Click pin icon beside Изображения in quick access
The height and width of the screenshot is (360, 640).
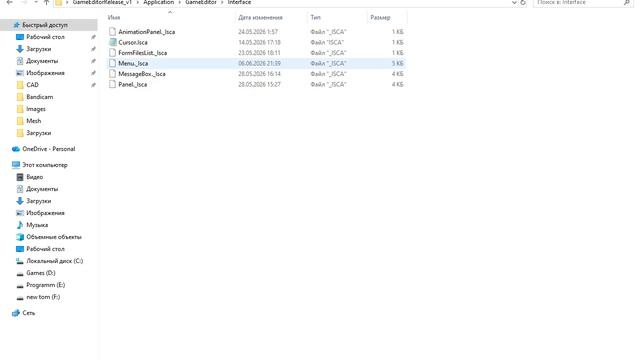(x=93, y=73)
